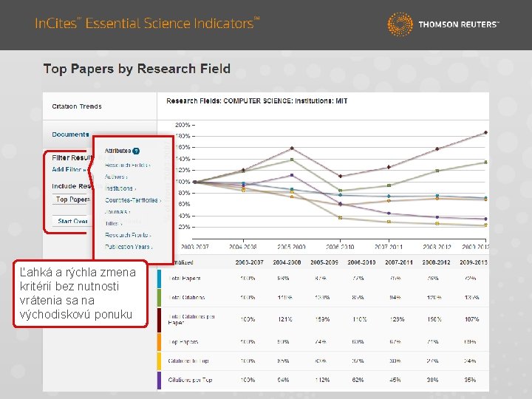Open the Top Papers results dropdown

click(72, 199)
